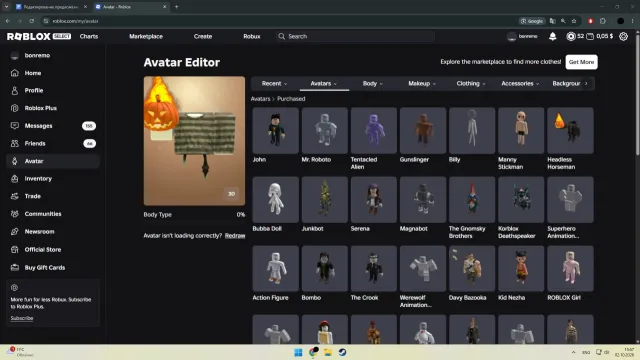Image resolution: width=640 pixels, height=360 pixels.
Task: Expand the Accessories dropdown
Action: pyautogui.click(x=520, y=84)
